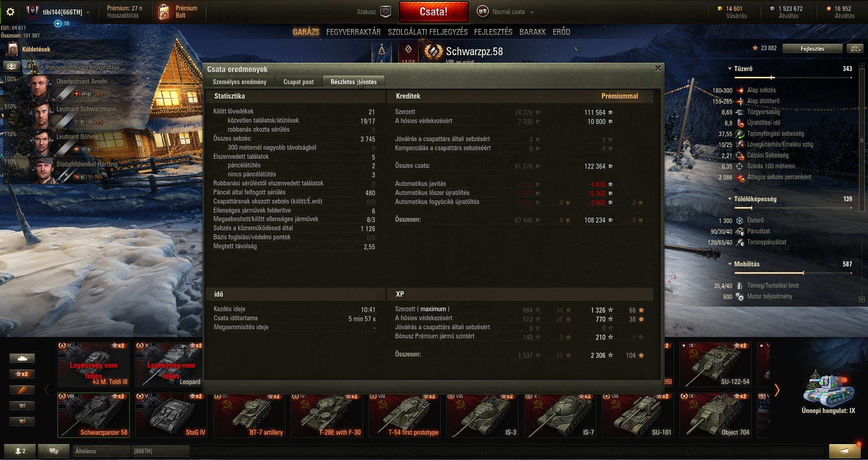
Task: Start battle with the Csata! button
Action: 434,12
